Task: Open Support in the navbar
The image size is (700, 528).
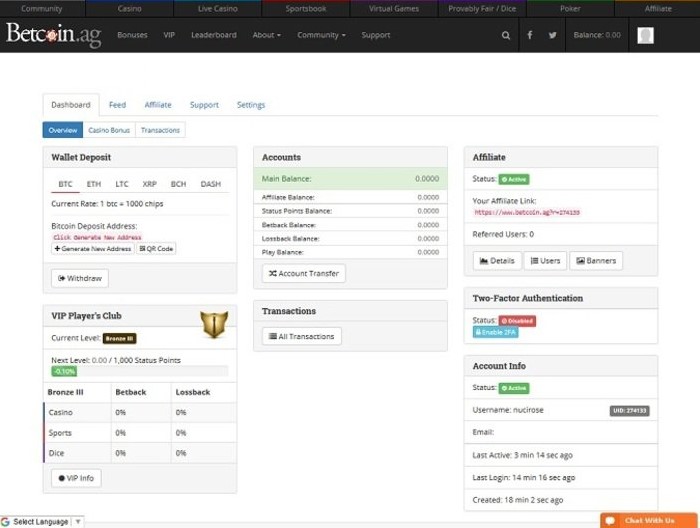Action: pyautogui.click(x=376, y=35)
